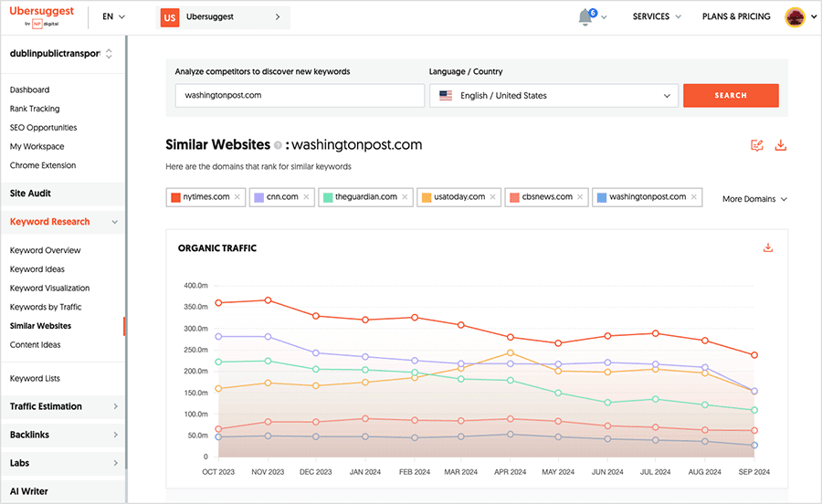Expand the Backlinks section
The height and width of the screenshot is (504, 822).
[115, 435]
